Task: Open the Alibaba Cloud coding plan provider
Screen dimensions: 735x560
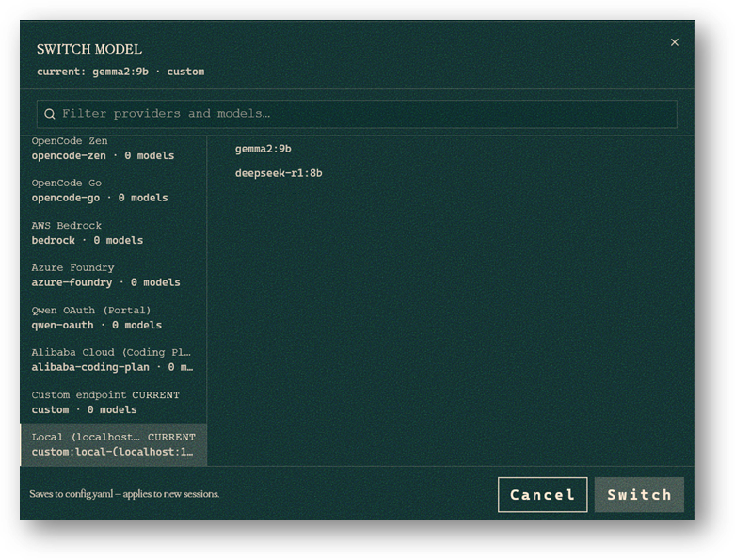Action: (113, 360)
